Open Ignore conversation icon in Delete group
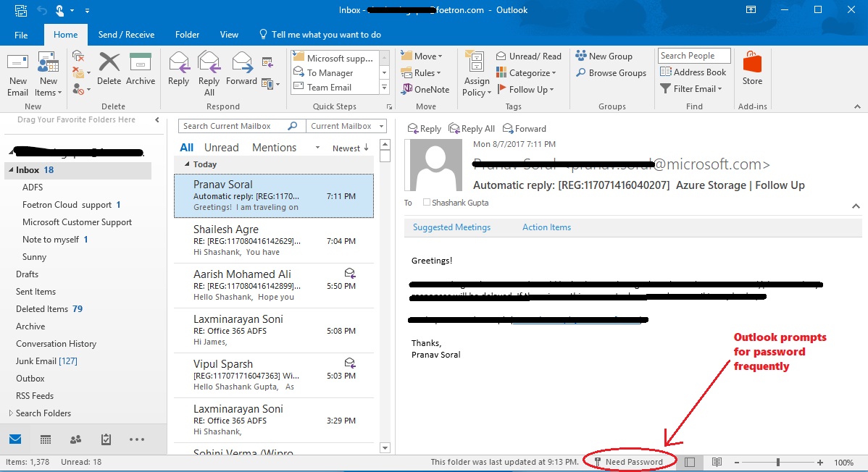The height and width of the screenshot is (472, 868). click(78, 56)
